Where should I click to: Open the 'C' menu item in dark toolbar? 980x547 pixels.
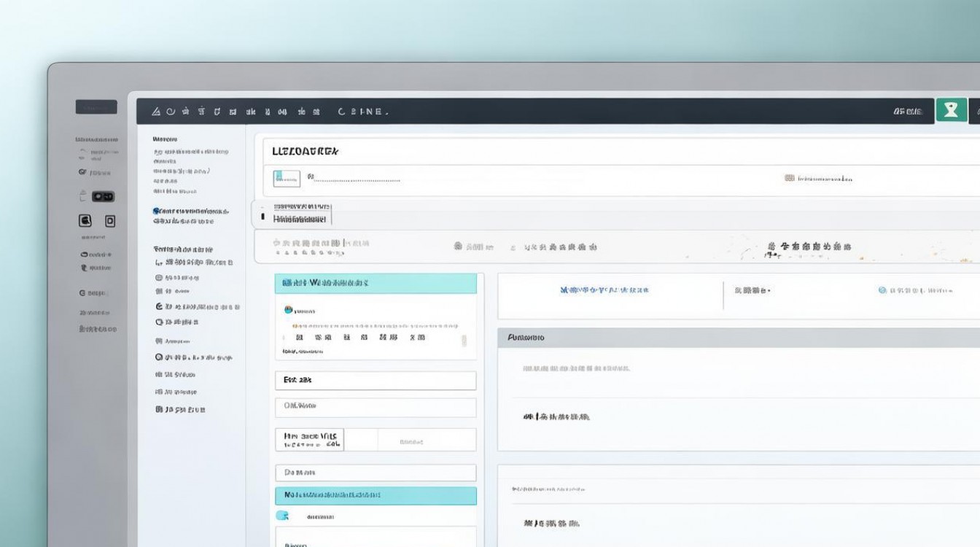(x=342, y=112)
